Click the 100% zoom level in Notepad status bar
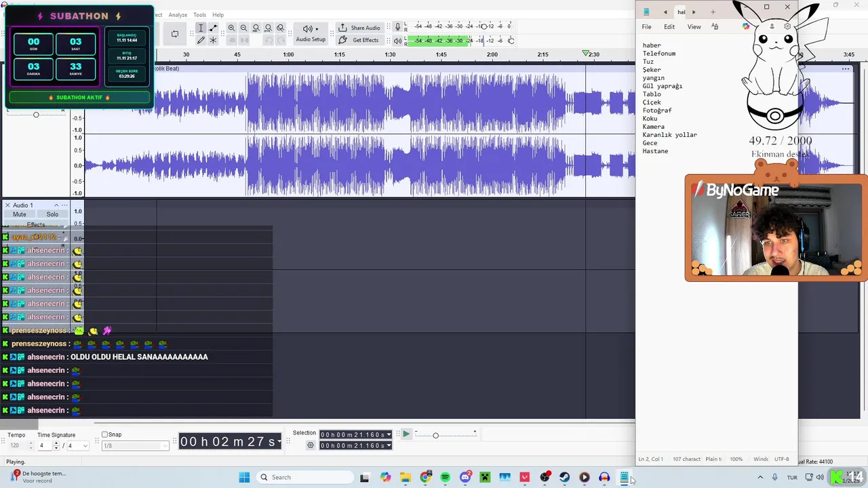868x488 pixels. (x=736, y=459)
